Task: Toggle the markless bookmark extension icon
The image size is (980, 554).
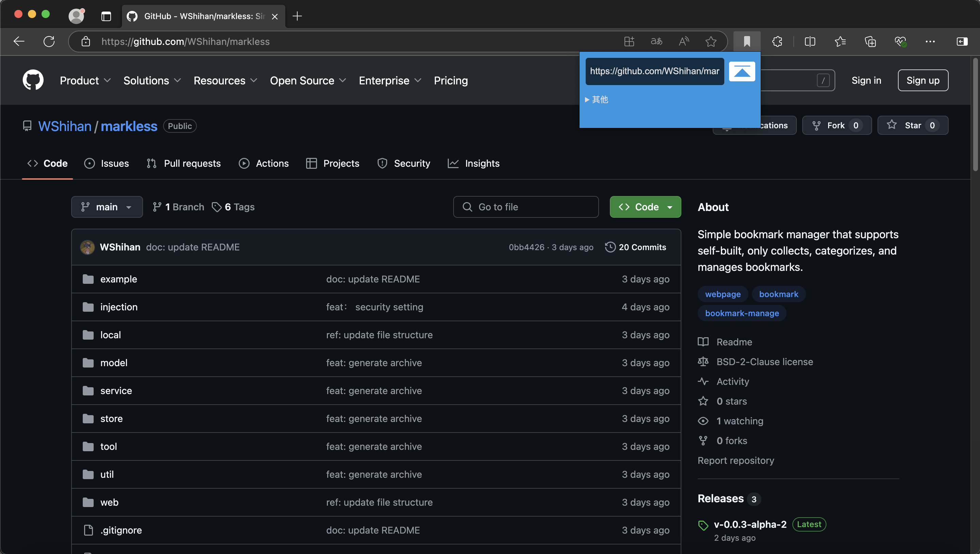Action: tap(747, 41)
